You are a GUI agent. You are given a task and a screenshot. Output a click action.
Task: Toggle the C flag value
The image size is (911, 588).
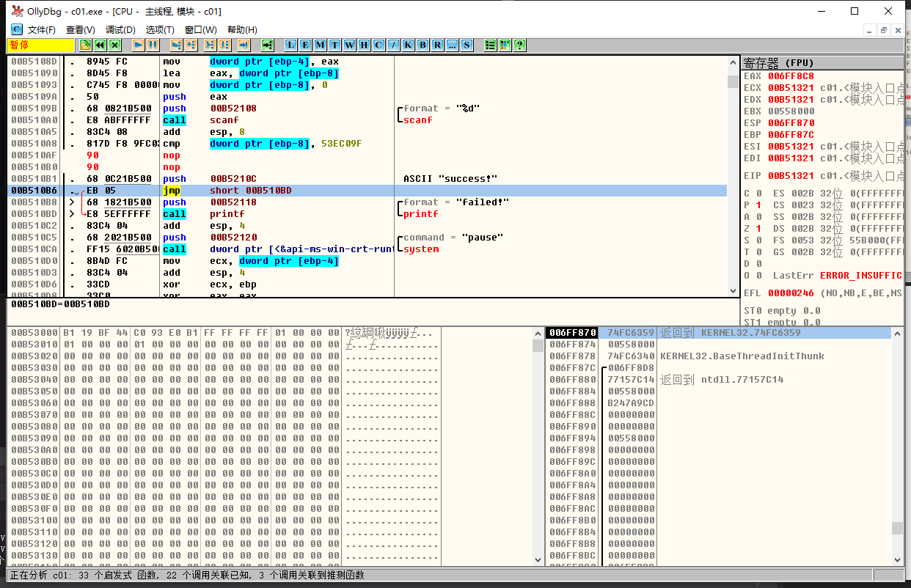tap(758, 194)
